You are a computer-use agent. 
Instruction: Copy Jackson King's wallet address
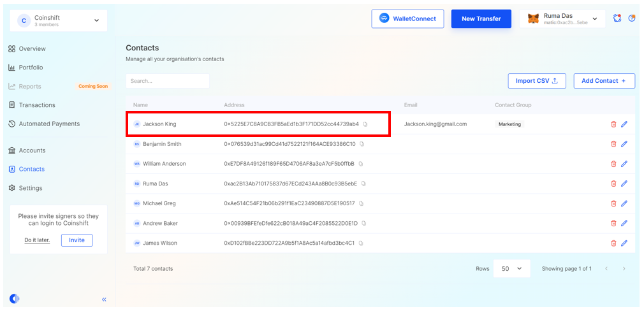pyautogui.click(x=365, y=124)
